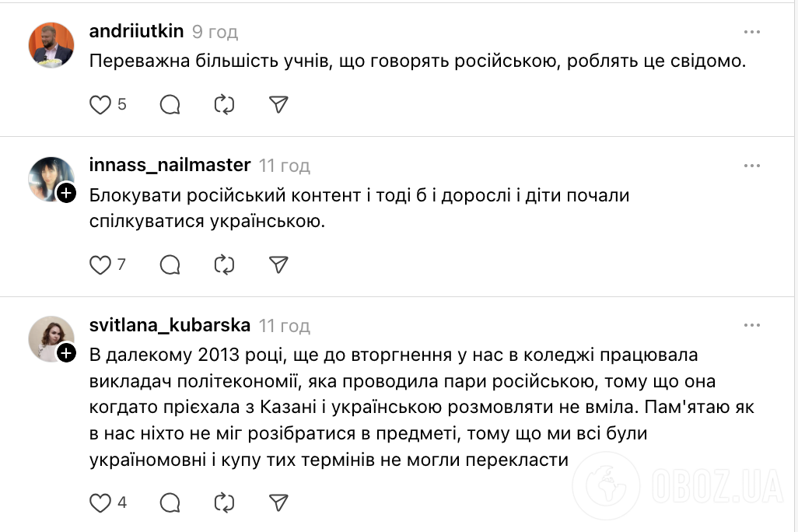Share svitlana_kubarska's comment via the send icon
798x532 pixels.
point(278,503)
